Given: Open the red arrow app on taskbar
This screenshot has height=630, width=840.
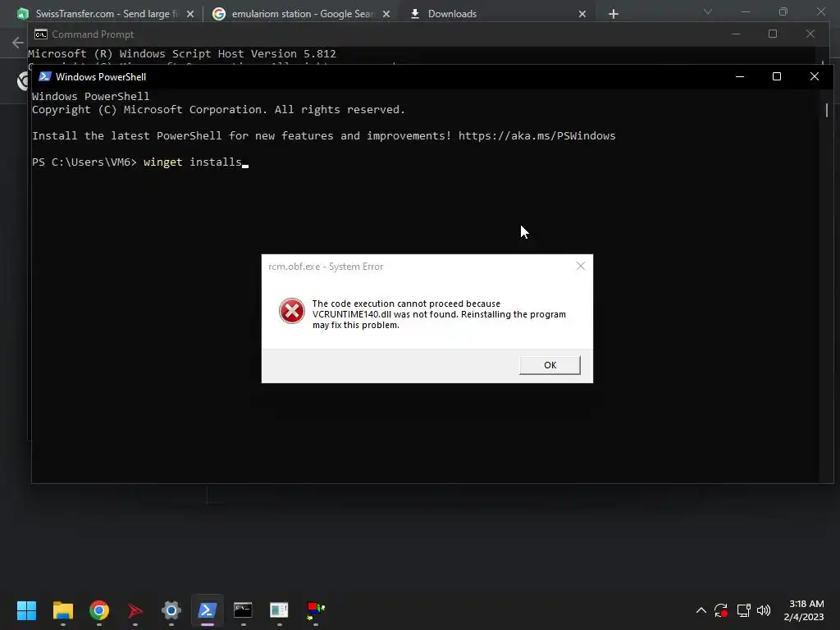Looking at the screenshot, I should (135, 610).
